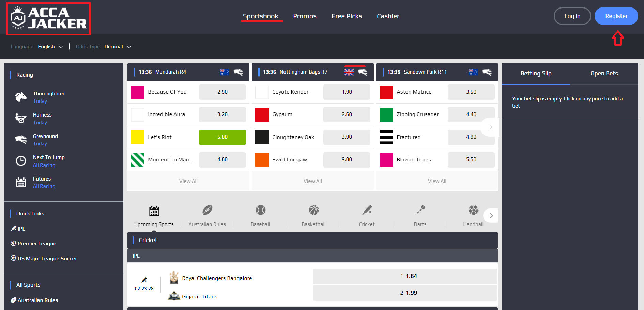The height and width of the screenshot is (310, 644).
Task: Select Because Of You odds 2.90
Action: tap(223, 92)
